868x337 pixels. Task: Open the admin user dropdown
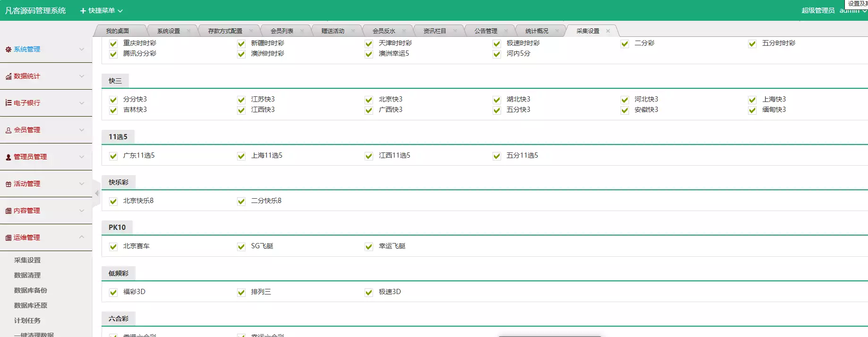point(853,10)
